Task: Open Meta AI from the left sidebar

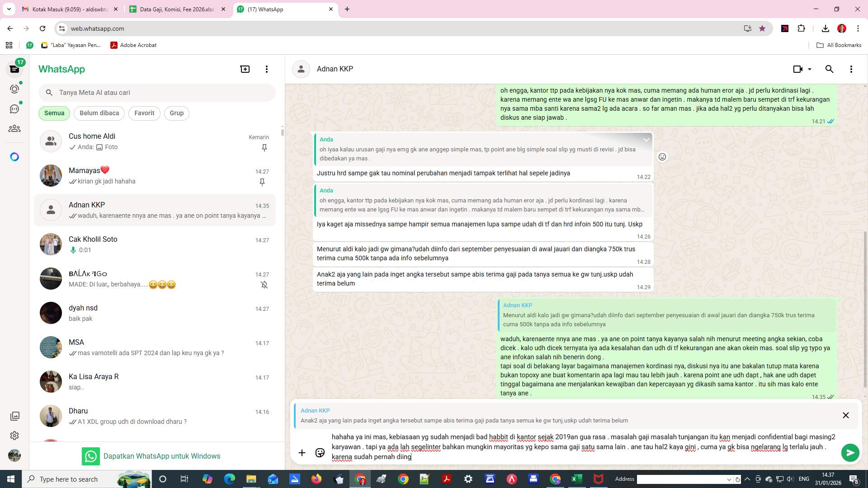Action: [15, 156]
